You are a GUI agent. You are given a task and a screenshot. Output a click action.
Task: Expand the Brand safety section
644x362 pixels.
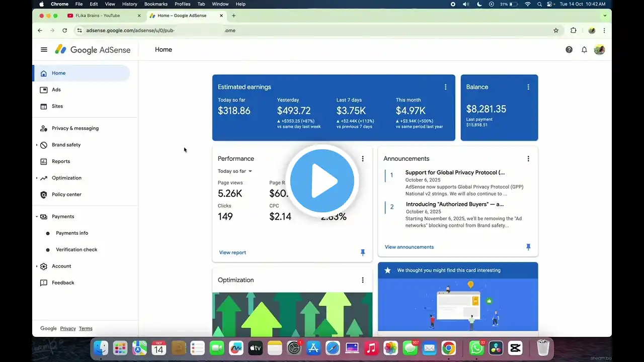[x=37, y=145]
